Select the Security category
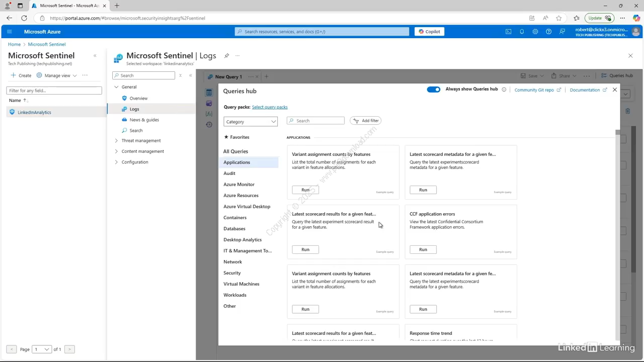644x362 pixels. [x=232, y=273]
